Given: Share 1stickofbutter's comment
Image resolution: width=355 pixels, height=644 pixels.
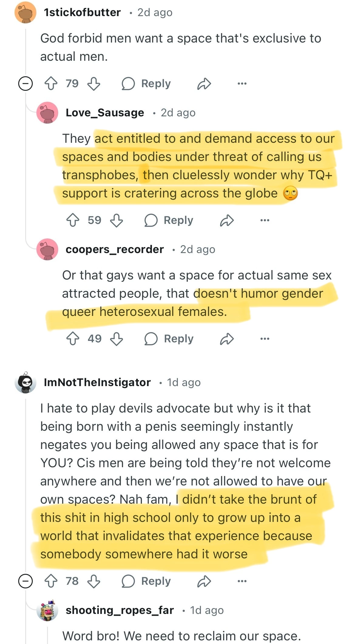Looking at the screenshot, I should coord(204,84).
